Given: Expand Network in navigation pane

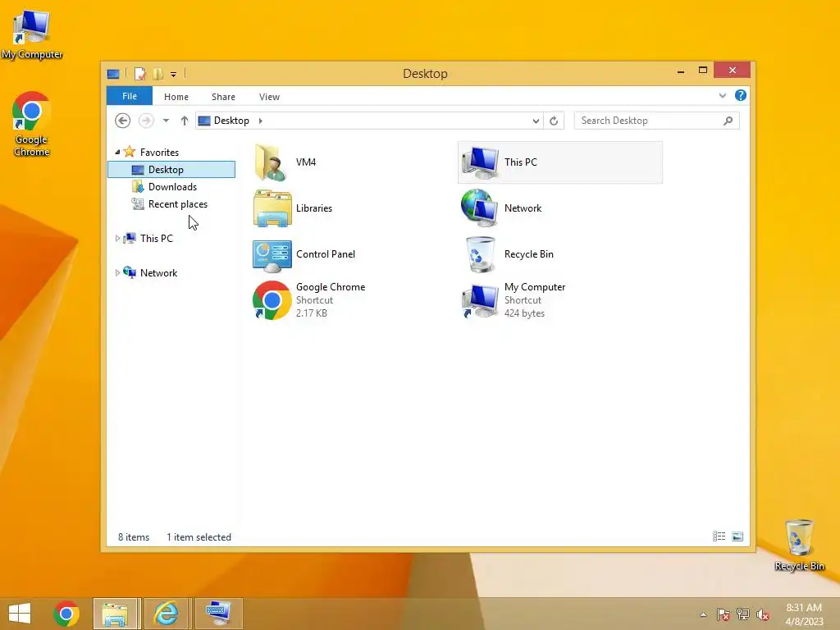Looking at the screenshot, I should [117, 272].
